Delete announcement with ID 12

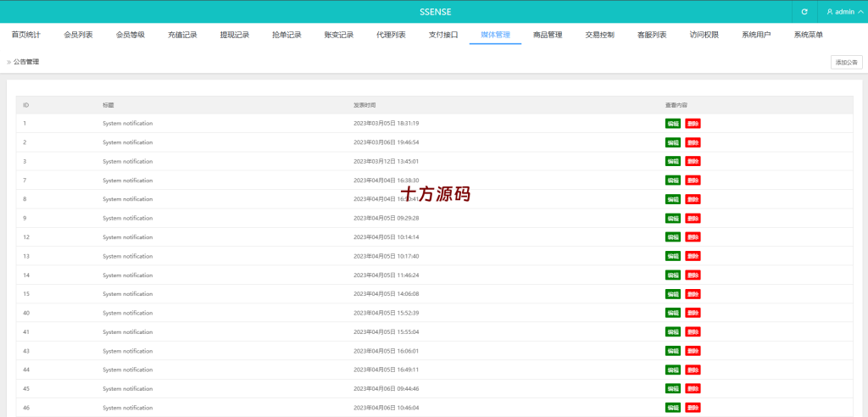(x=693, y=237)
